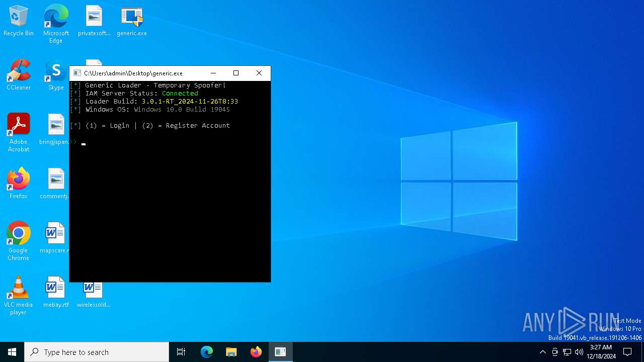Select the Adobe Acrobat desktop shortcut
The width and height of the screenshot is (644, 362).
(x=19, y=133)
